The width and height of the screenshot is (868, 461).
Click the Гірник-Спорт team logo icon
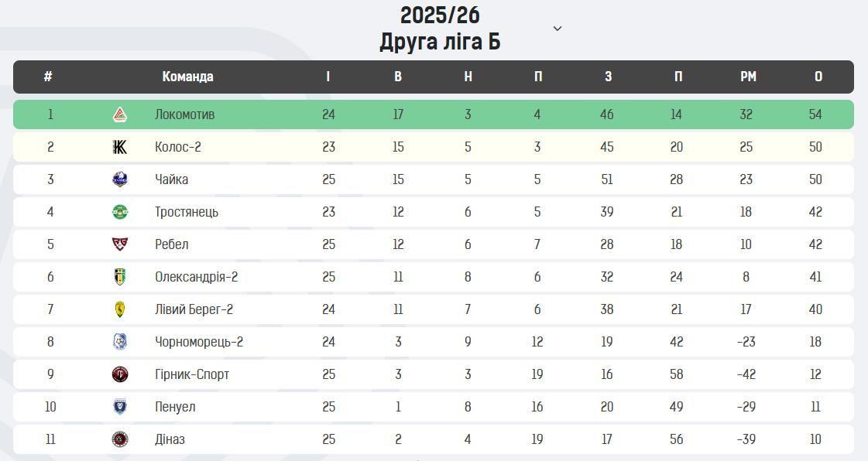120,374
